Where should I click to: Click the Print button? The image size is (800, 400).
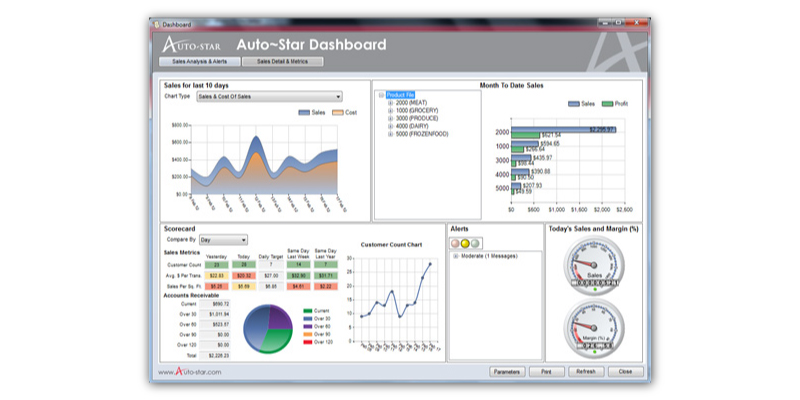tap(547, 372)
